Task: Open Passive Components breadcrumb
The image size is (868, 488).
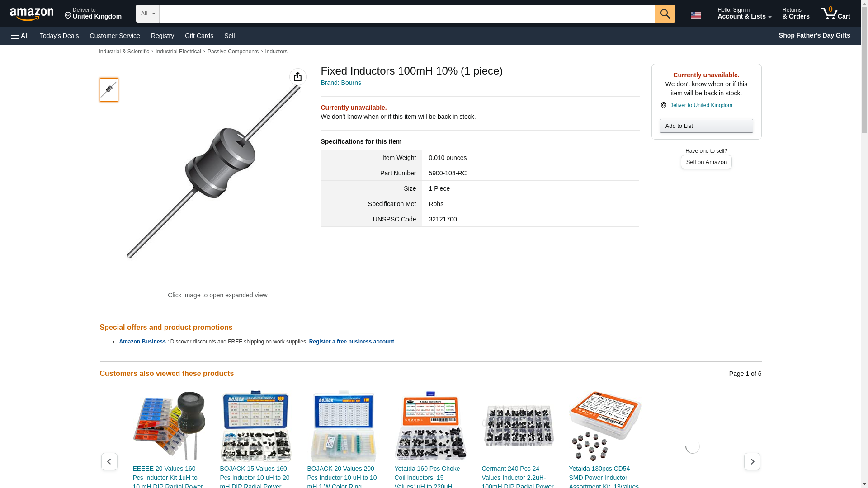Action: [233, 52]
